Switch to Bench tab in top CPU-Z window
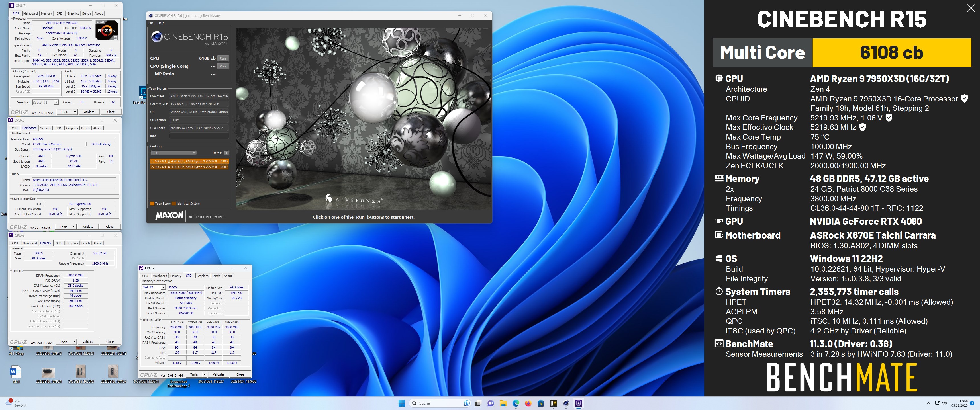The image size is (980, 410). tap(87, 13)
